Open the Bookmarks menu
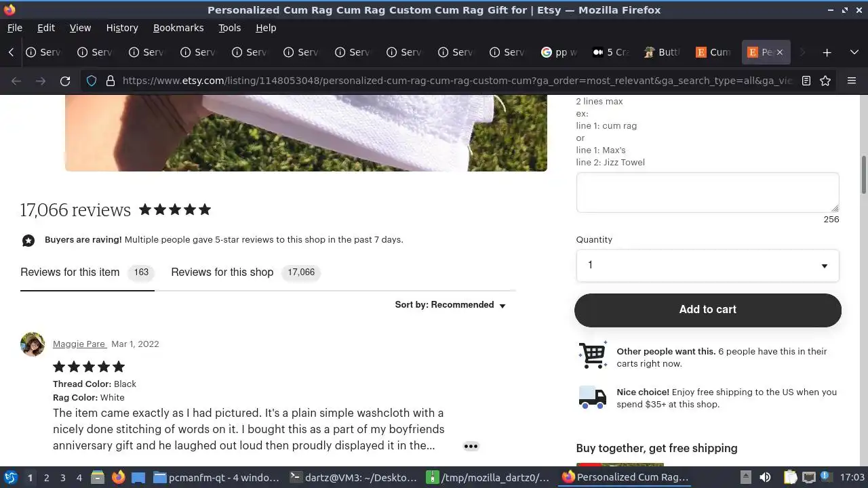 tap(178, 28)
